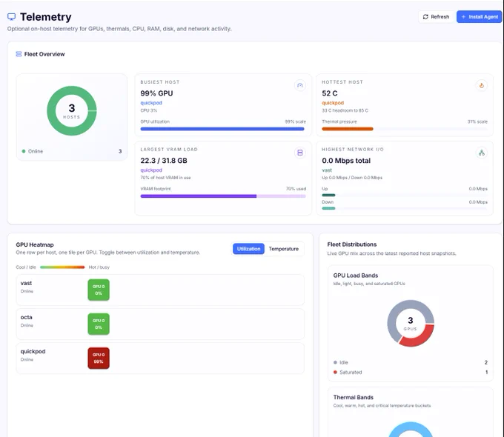The image size is (504, 437).
Task: Click the Fleet Overview server icon
Action: point(19,54)
